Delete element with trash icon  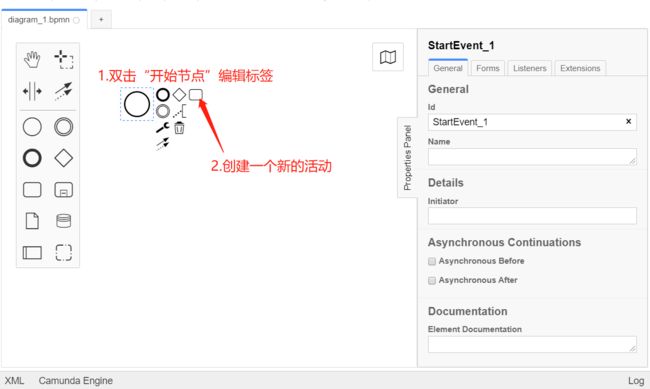(179, 128)
